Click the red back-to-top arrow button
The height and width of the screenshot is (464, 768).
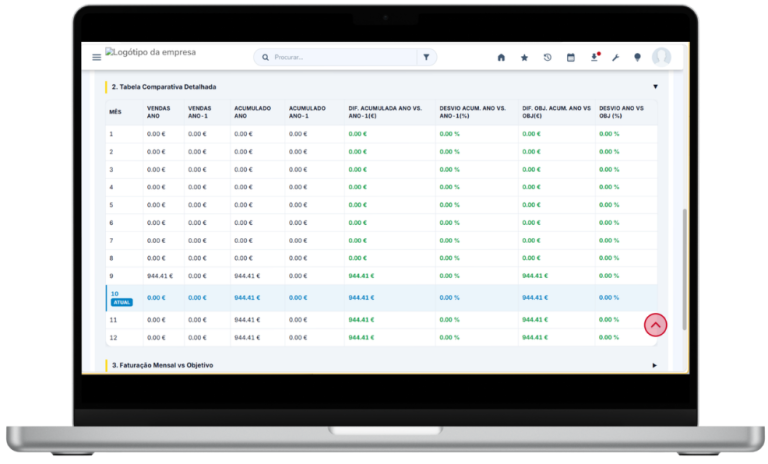[x=655, y=325]
